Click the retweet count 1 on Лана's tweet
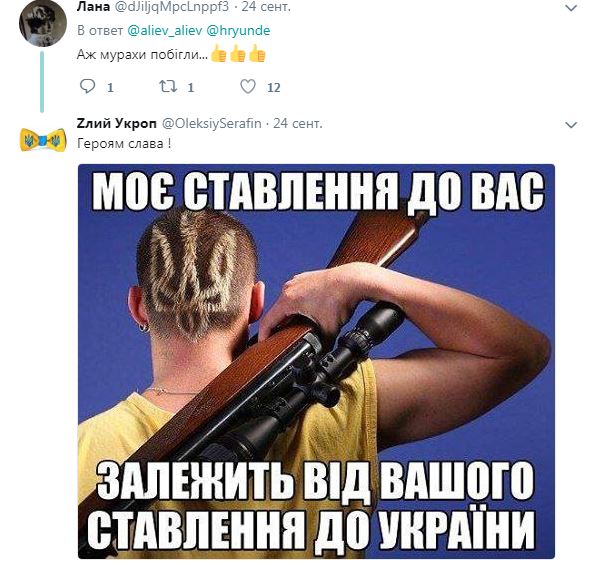 tap(190, 88)
